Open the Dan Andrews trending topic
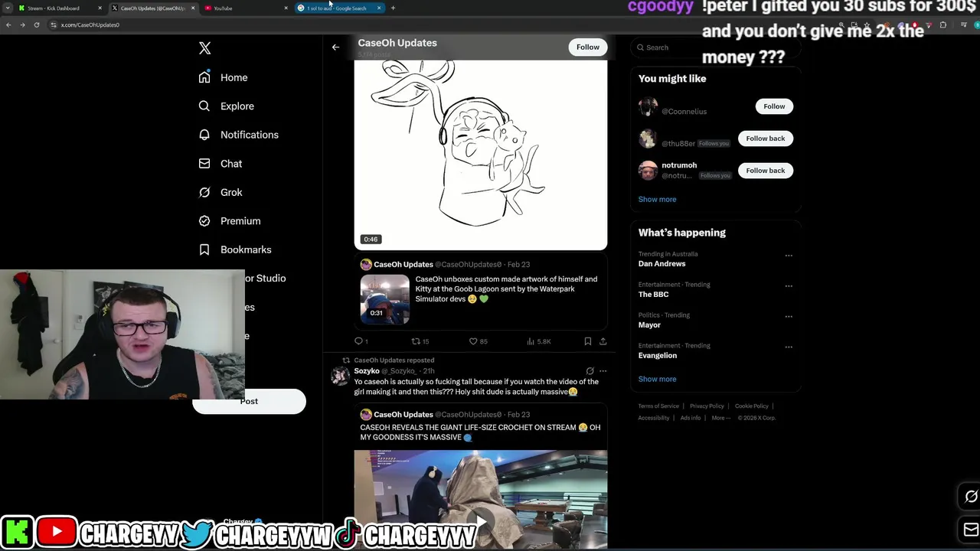Image resolution: width=980 pixels, height=551 pixels. pos(661,264)
